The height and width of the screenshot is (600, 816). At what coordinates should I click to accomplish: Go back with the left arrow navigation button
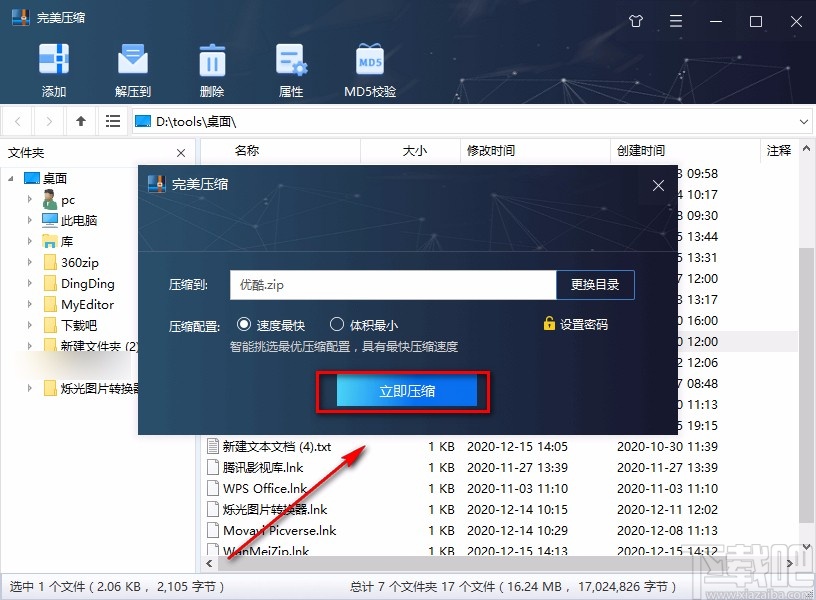point(18,121)
